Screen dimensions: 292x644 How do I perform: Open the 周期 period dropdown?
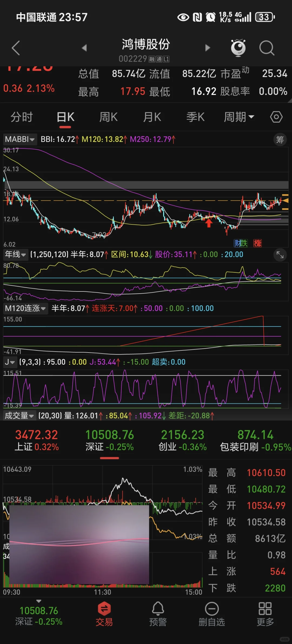239,117
